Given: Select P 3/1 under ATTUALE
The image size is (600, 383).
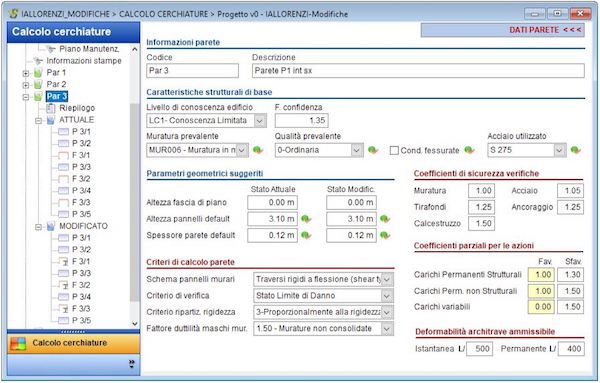Looking at the screenshot, I should 81,132.
